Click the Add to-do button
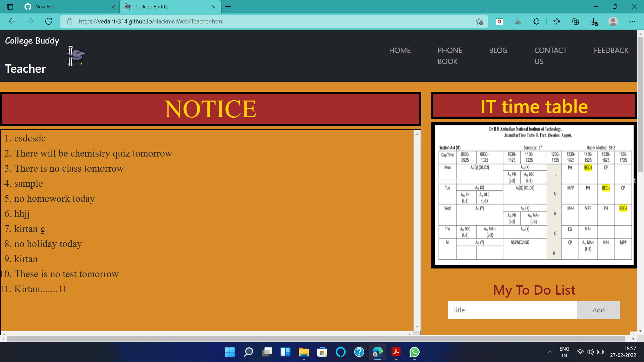 pos(598,310)
